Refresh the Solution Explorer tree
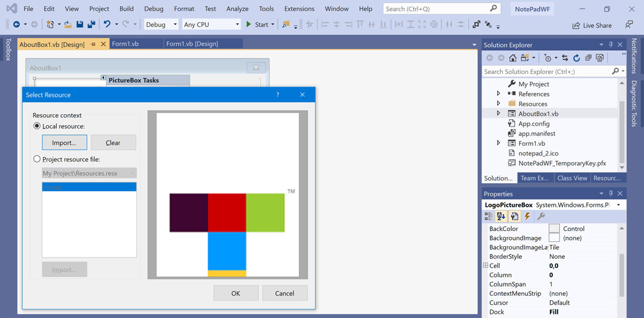The height and width of the screenshot is (318, 644). pos(576,58)
